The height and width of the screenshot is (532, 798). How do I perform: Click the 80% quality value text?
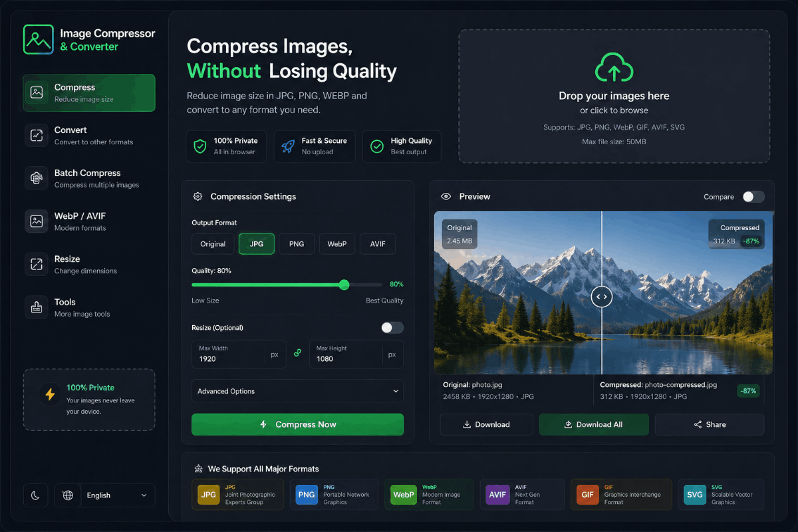396,284
